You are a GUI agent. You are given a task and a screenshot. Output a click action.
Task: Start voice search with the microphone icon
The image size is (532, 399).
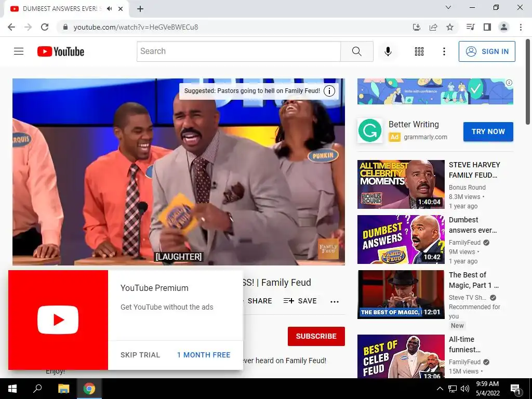pyautogui.click(x=388, y=51)
